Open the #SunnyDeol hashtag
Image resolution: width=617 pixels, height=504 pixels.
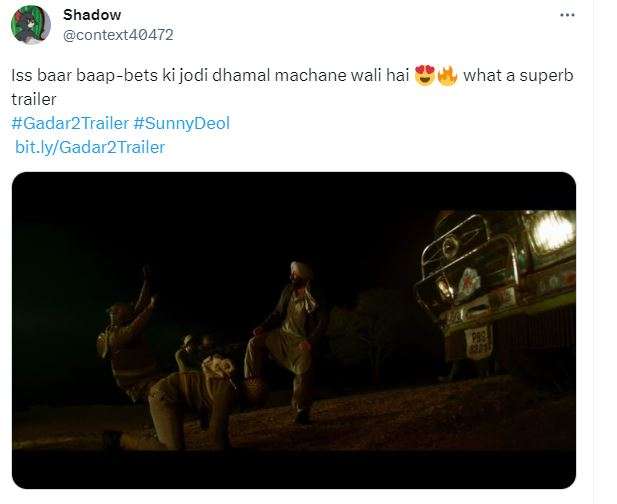181,123
